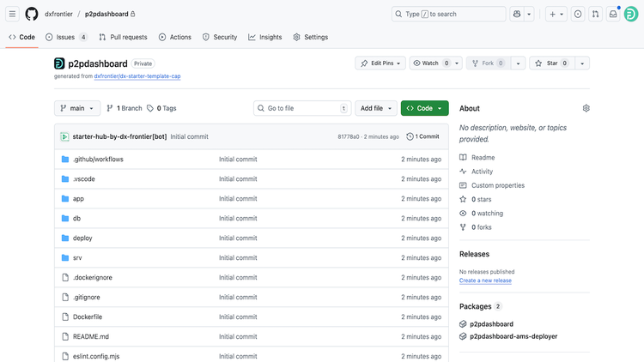The height and width of the screenshot is (362, 644).
Task: Open user profile avatar menu
Action: tap(631, 14)
